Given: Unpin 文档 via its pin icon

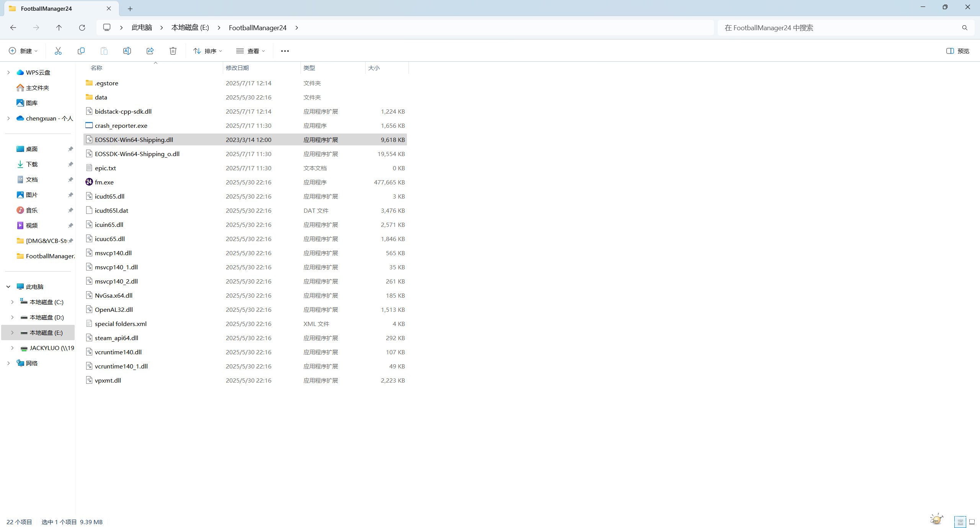Looking at the screenshot, I should pos(70,179).
